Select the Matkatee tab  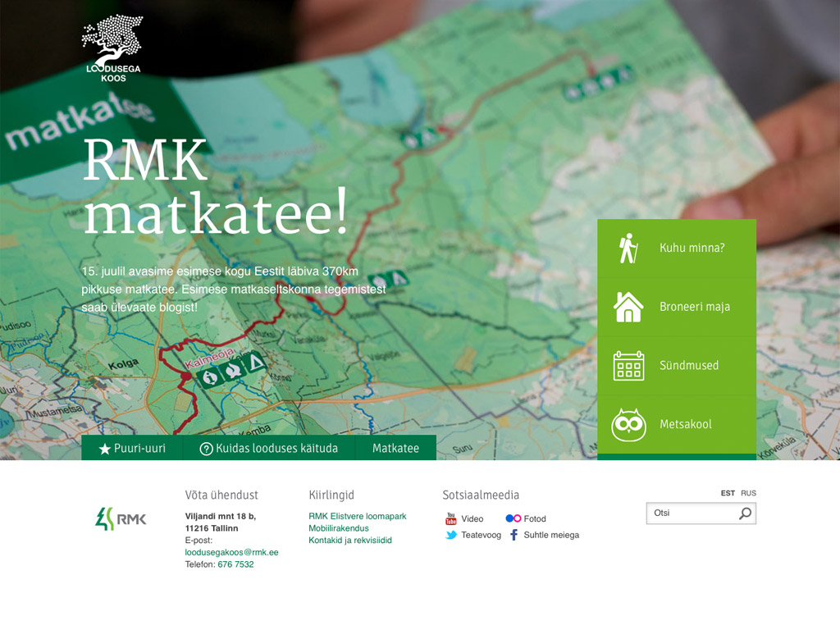pos(395,448)
